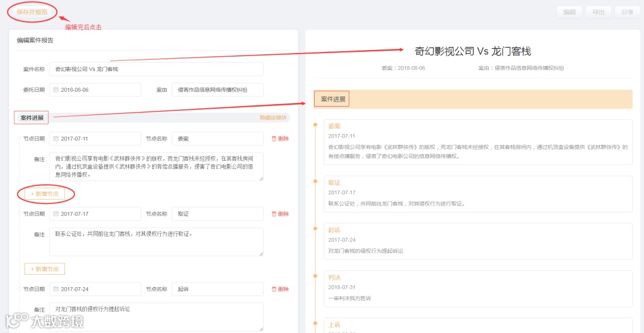Click 取证 timeline card title in preview

335,183
